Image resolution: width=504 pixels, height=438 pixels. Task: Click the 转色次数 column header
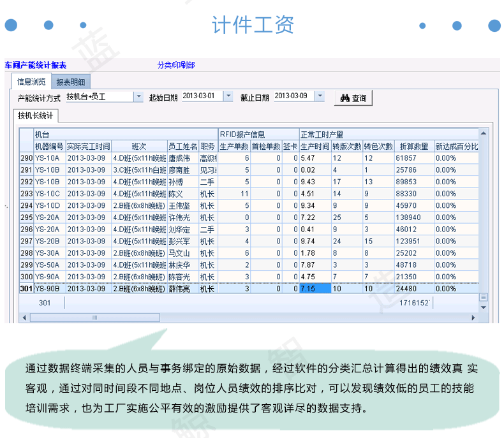pos(378,147)
